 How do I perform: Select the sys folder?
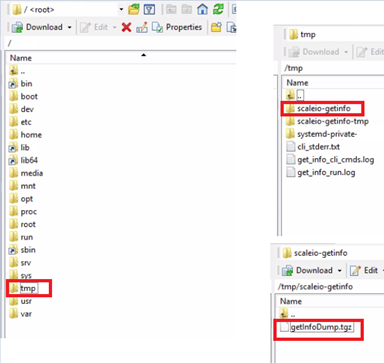(x=20, y=275)
